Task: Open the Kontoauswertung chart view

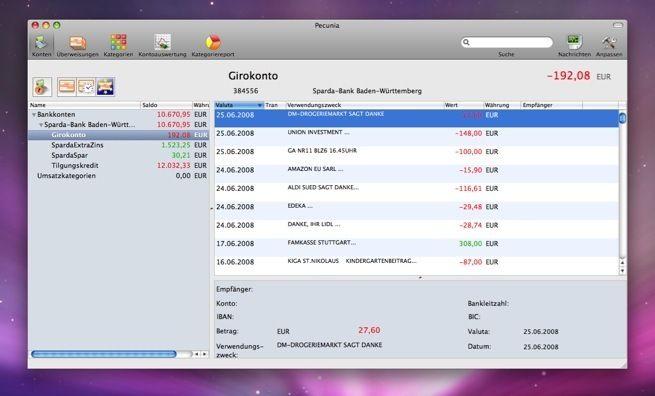Action: [162, 46]
